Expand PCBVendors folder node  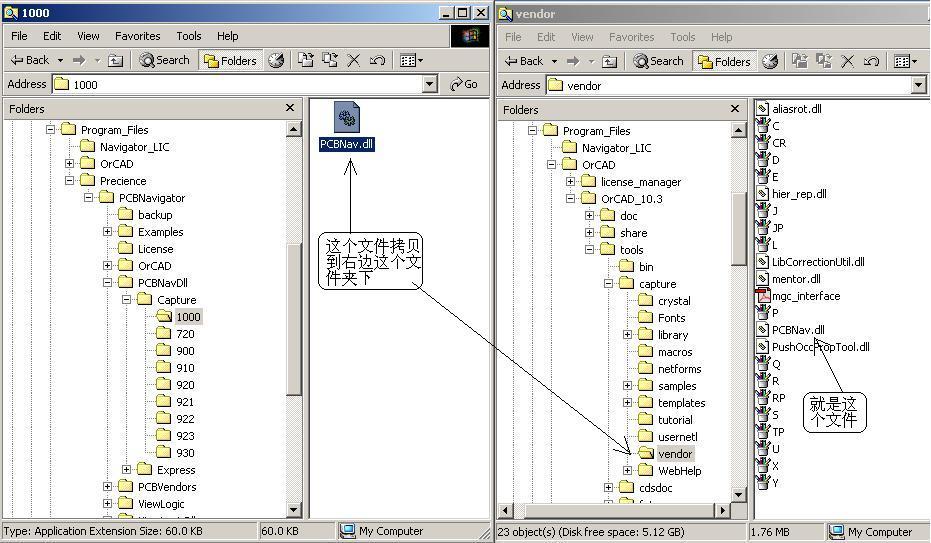click(107, 487)
